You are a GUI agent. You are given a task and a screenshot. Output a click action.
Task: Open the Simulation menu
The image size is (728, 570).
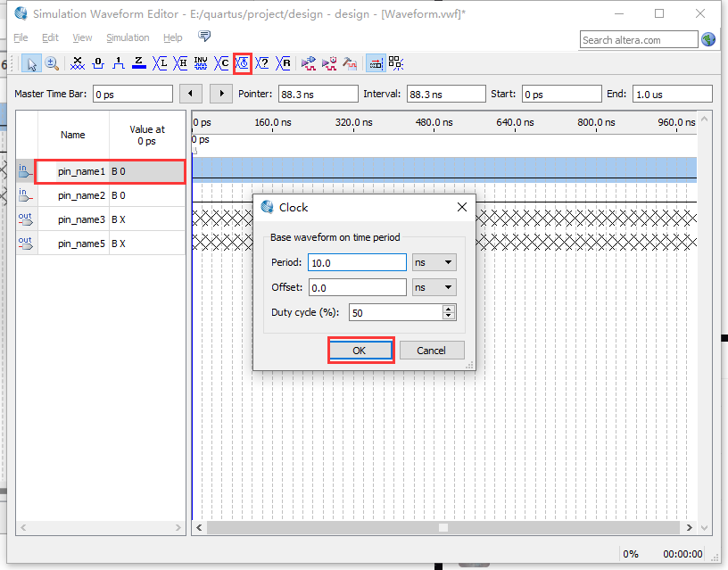click(x=128, y=37)
